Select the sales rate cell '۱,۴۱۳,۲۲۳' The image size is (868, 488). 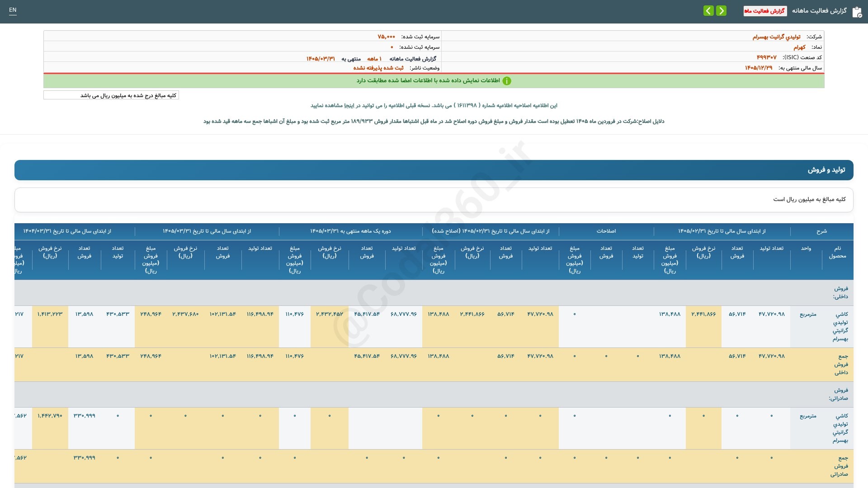[50, 314]
